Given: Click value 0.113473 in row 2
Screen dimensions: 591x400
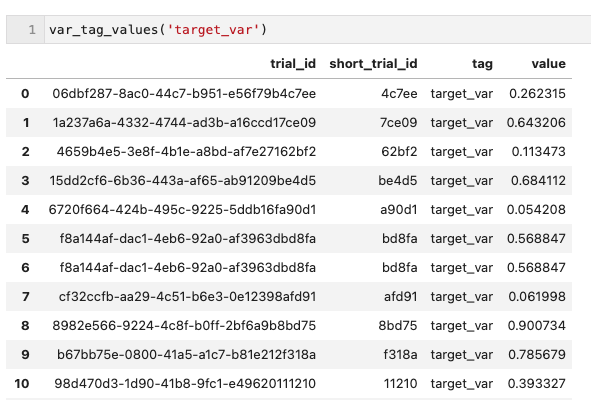Looking at the screenshot, I should pyautogui.click(x=538, y=152).
